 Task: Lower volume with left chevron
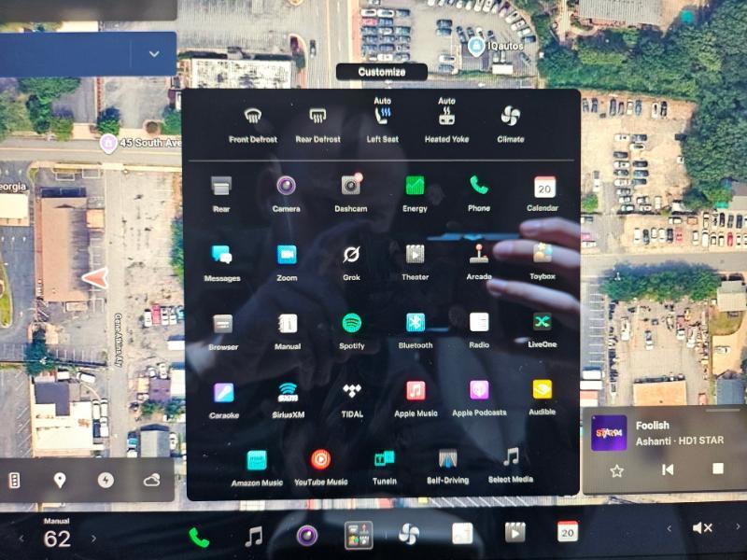coord(669,528)
